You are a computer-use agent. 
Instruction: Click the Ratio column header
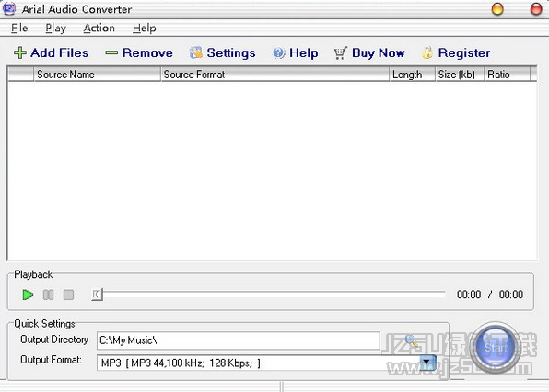(x=507, y=75)
